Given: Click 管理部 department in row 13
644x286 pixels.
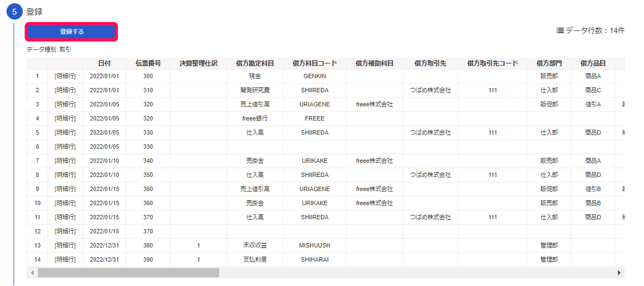Looking at the screenshot, I should pyautogui.click(x=549, y=245).
